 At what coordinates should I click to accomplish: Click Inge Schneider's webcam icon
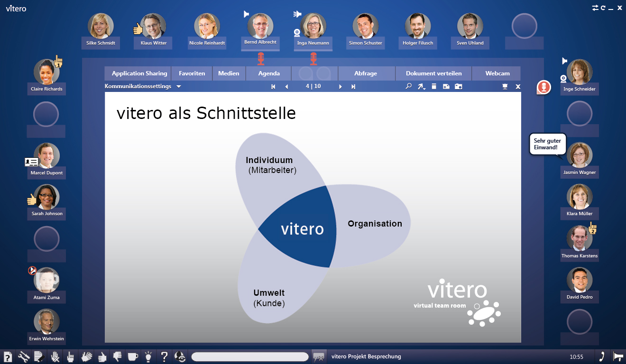tap(563, 78)
